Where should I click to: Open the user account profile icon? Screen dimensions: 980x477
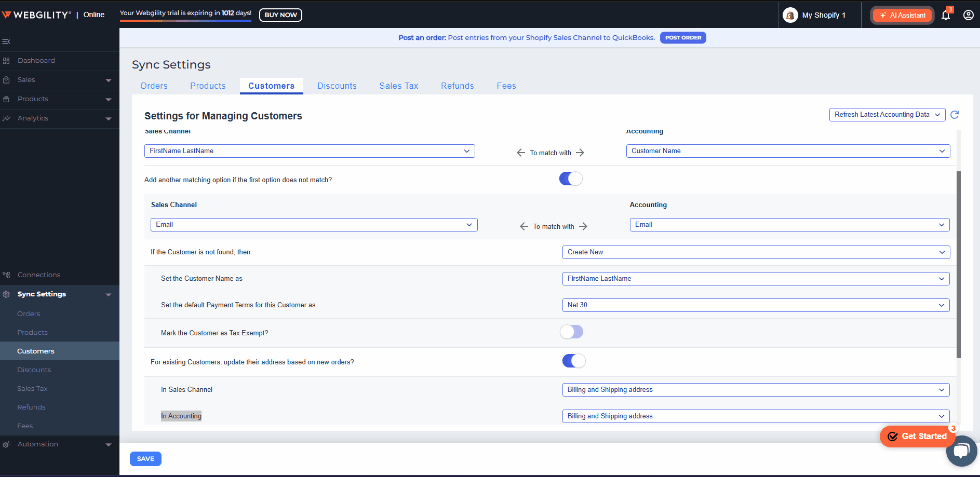point(968,15)
